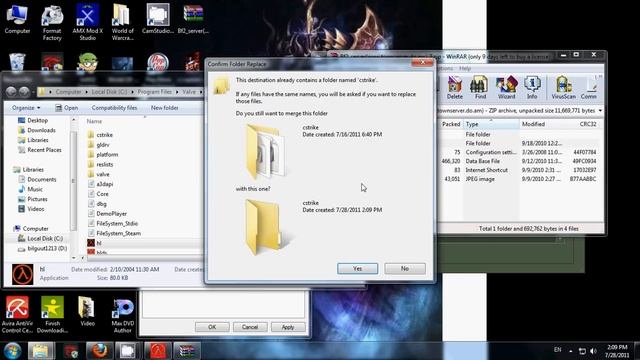Click Valve in the address breadcrumb

(189, 92)
